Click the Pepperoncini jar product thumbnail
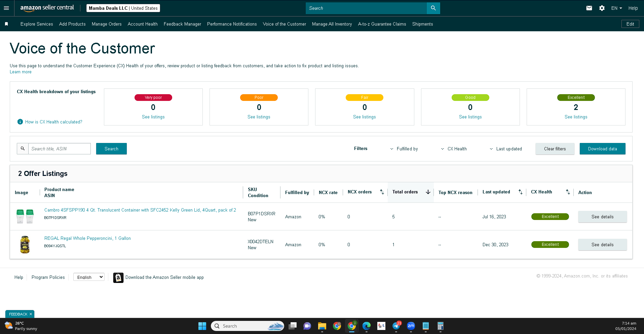This screenshot has height=334, width=644. pyautogui.click(x=25, y=245)
